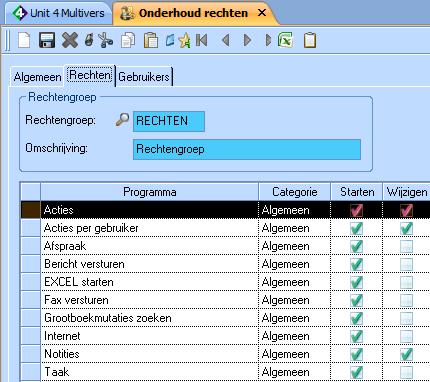Toggle Starten checkbox for Taak
Screen dimensions: 430x382
356,372
